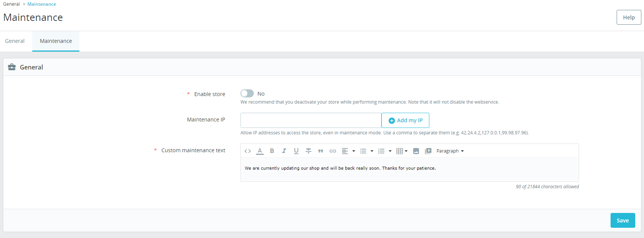Open the table insert dropdown

click(x=402, y=151)
